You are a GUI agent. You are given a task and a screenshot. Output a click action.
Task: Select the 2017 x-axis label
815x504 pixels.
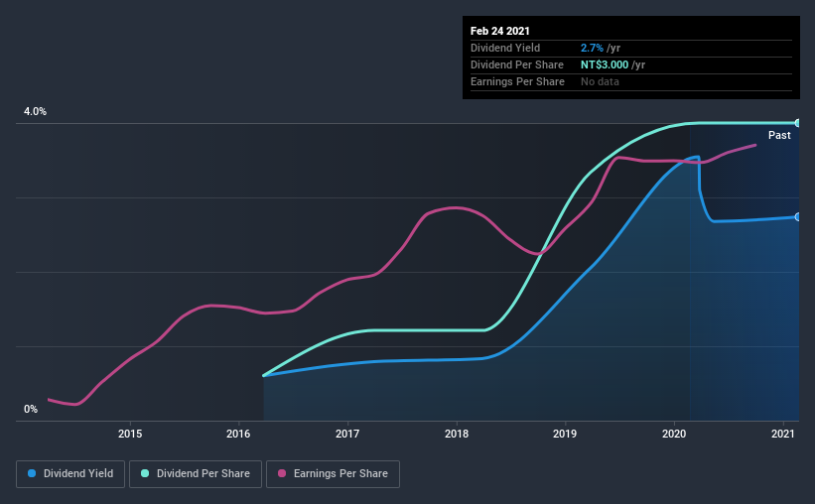[347, 434]
